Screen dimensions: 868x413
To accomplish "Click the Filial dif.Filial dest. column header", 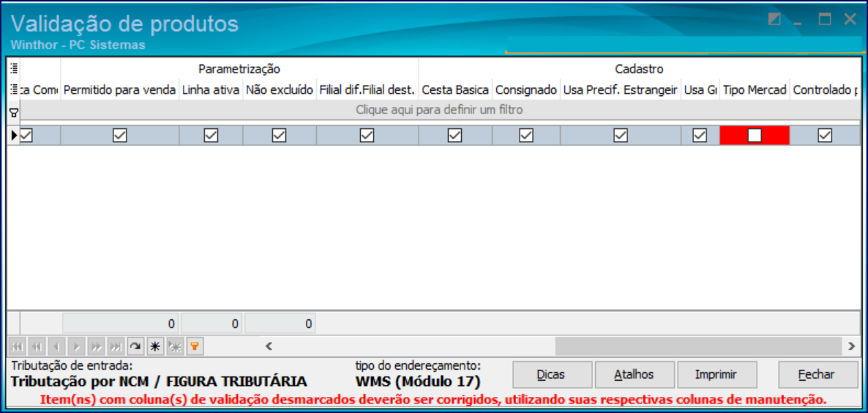I will click(x=367, y=89).
